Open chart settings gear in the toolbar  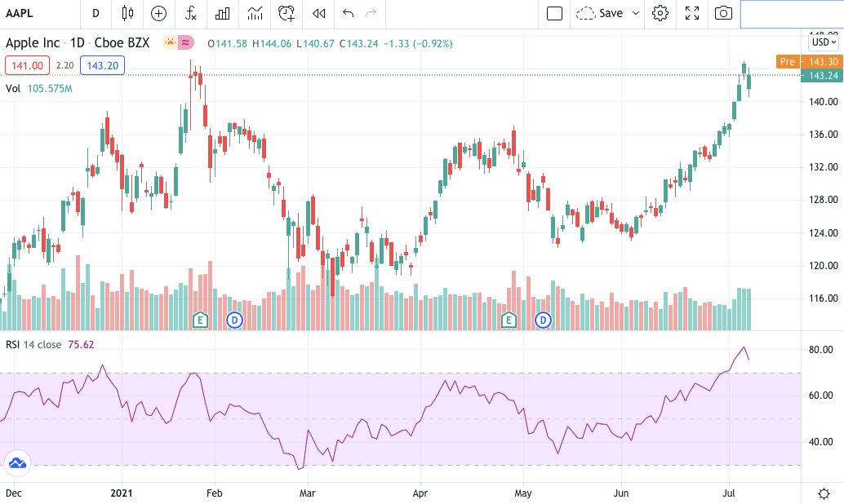[x=660, y=13]
